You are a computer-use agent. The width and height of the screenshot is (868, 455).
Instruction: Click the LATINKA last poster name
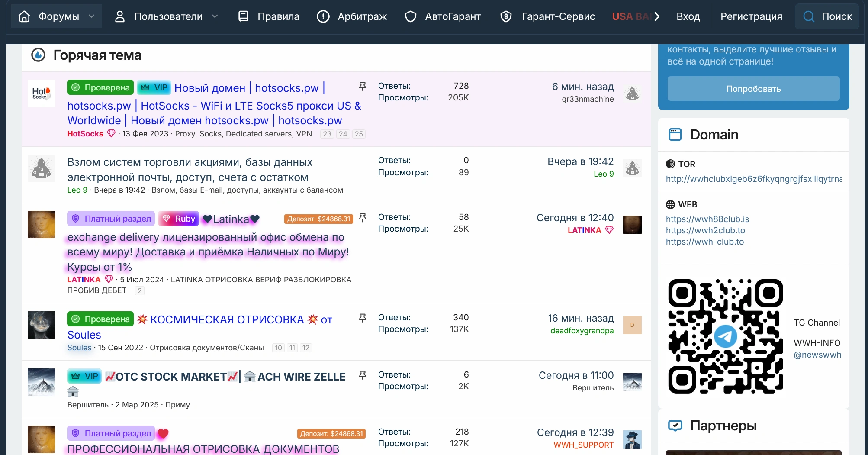tap(584, 230)
